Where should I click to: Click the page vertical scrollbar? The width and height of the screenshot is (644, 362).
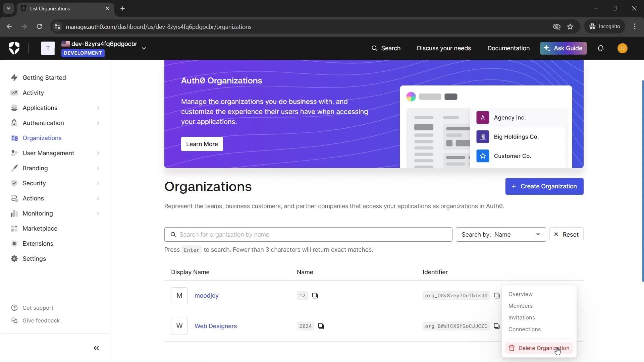point(643,181)
